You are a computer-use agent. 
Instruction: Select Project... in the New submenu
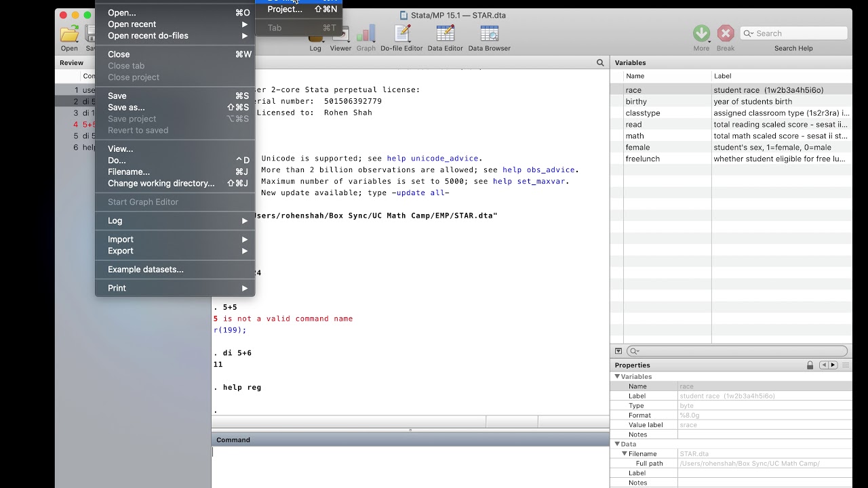(x=298, y=9)
